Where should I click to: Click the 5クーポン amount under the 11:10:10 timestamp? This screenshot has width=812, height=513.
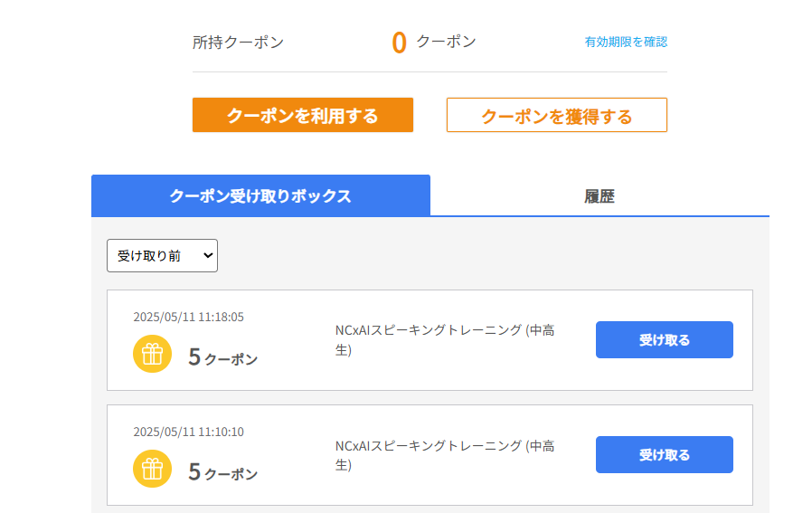pyautogui.click(x=222, y=472)
